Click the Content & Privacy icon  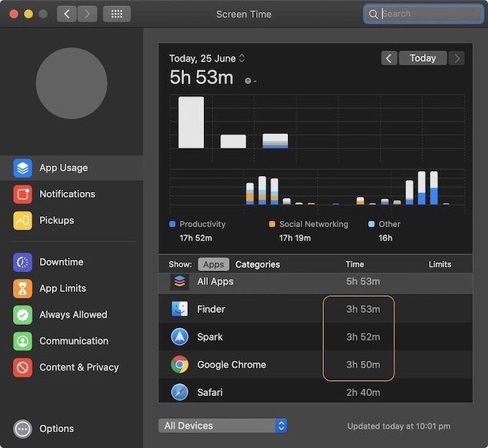pyautogui.click(x=22, y=368)
